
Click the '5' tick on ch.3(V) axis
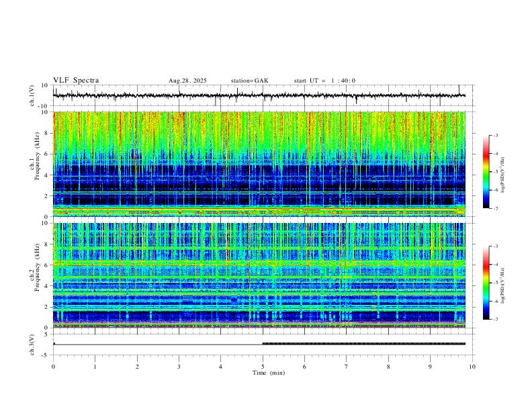pyautogui.click(x=46, y=334)
